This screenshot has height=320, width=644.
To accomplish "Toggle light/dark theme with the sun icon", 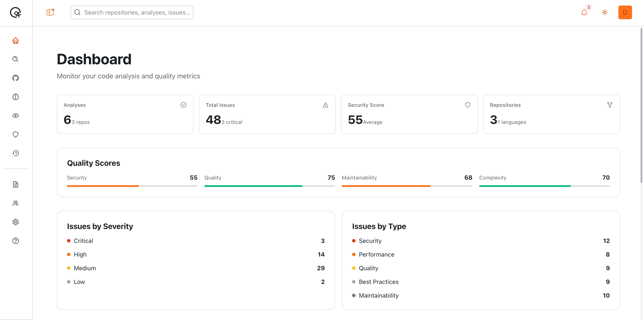I will pyautogui.click(x=605, y=12).
